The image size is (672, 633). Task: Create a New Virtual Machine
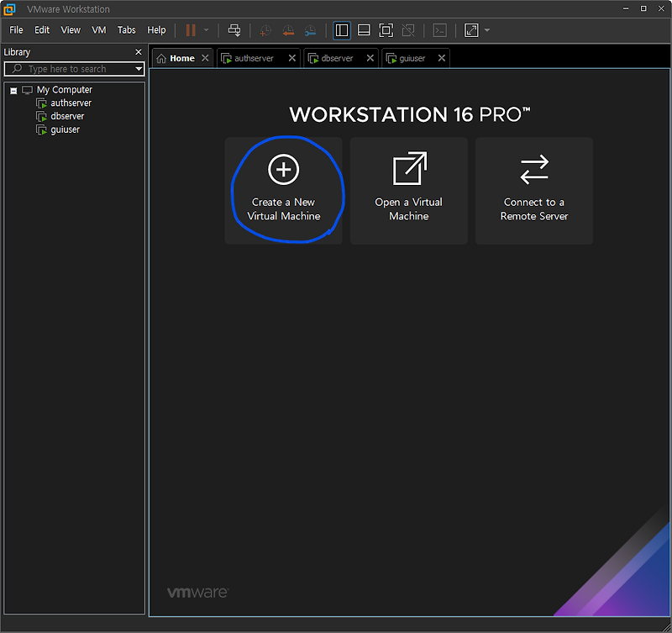284,189
